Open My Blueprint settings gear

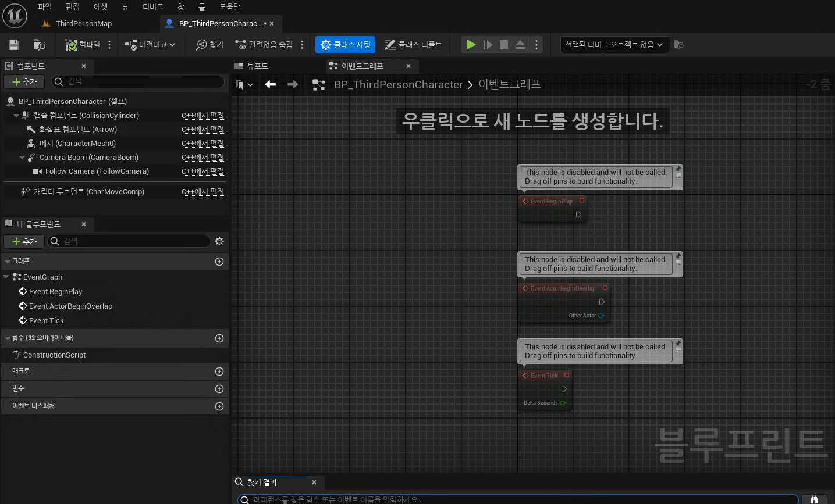[219, 241]
